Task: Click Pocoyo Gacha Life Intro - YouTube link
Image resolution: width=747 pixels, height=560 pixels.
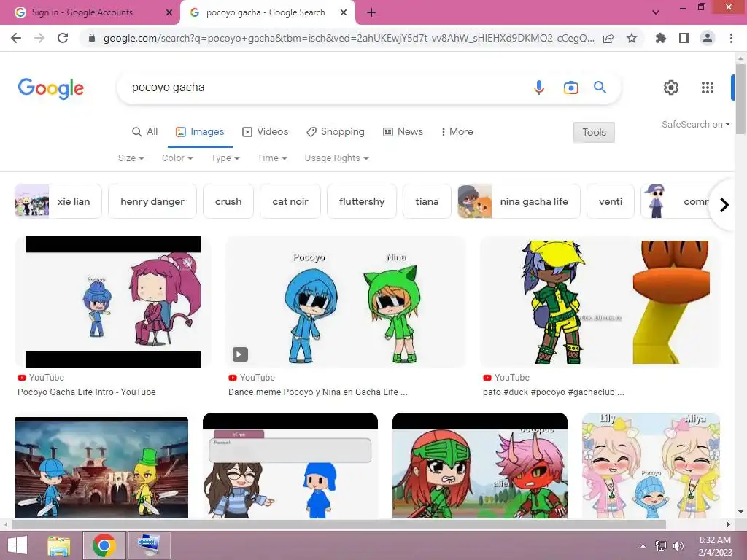Action: [87, 392]
